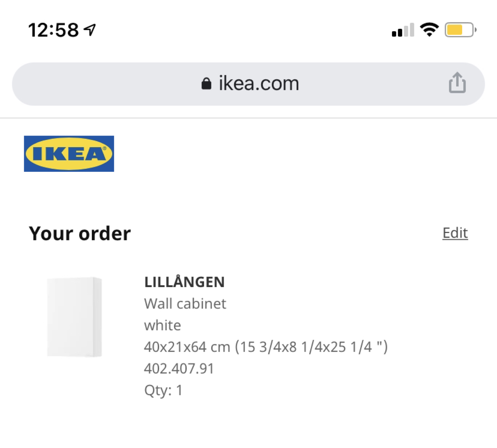Tap the location arrow next to time
497x448 pixels.
click(90, 30)
